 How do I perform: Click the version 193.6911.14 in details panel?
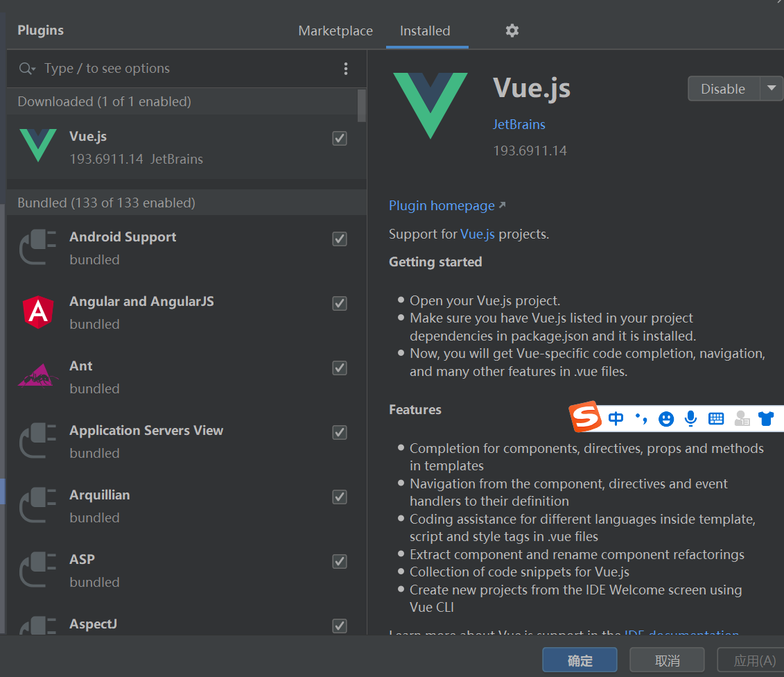point(530,151)
